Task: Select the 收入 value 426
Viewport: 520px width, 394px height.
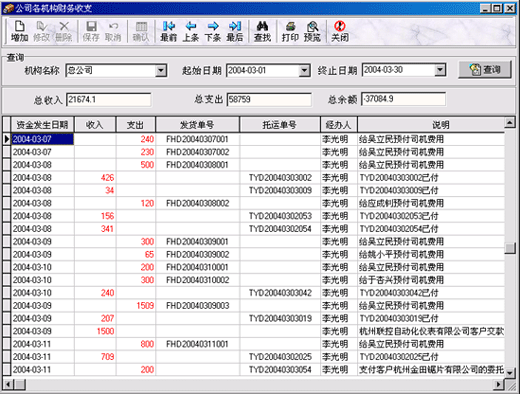Action: tap(95, 178)
